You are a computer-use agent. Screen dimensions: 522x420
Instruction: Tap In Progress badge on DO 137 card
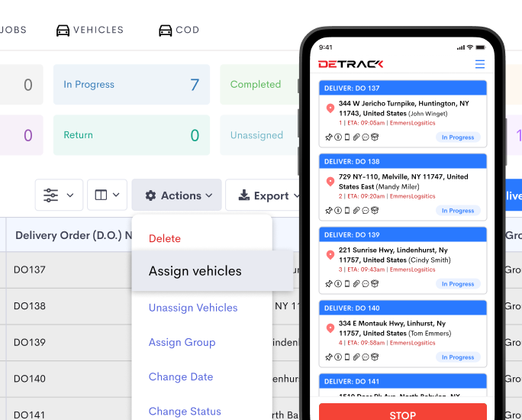(458, 137)
